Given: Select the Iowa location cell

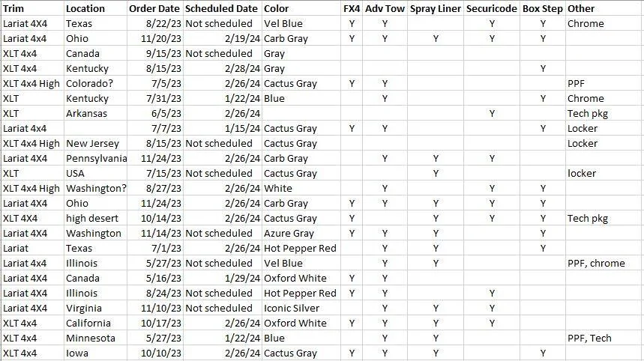Looking at the screenshot, I should 95,354.
